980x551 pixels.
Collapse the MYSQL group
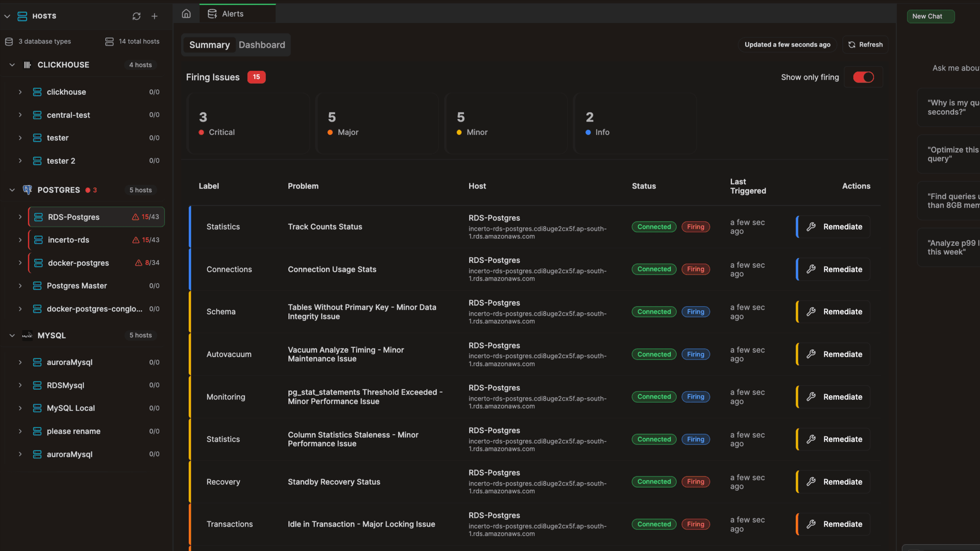[12, 335]
